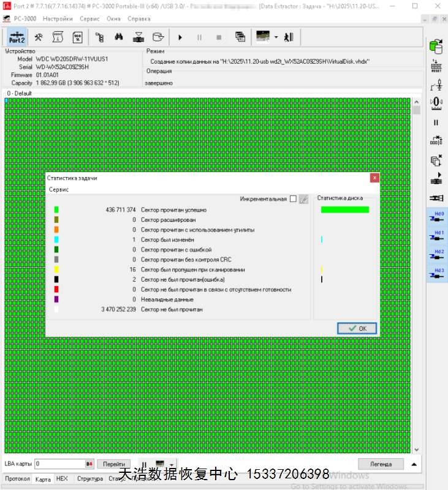Click the binoculars search icon

119,37
